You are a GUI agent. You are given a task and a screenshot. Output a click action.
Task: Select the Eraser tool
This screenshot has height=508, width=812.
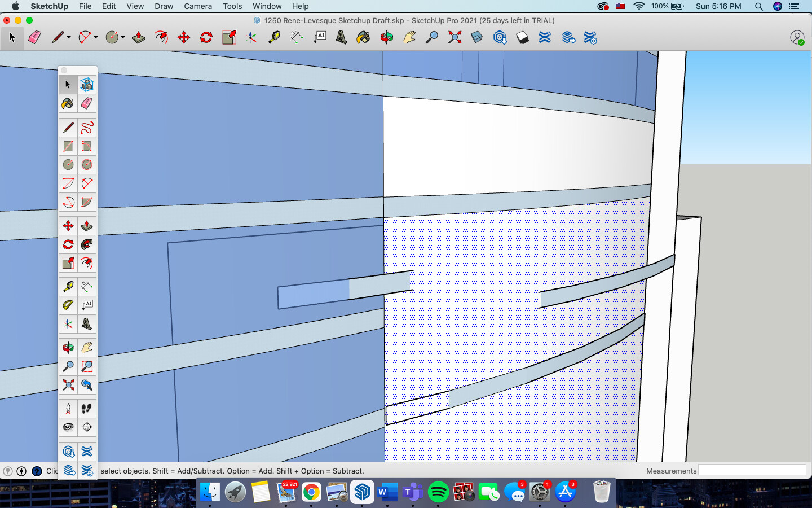(87, 103)
